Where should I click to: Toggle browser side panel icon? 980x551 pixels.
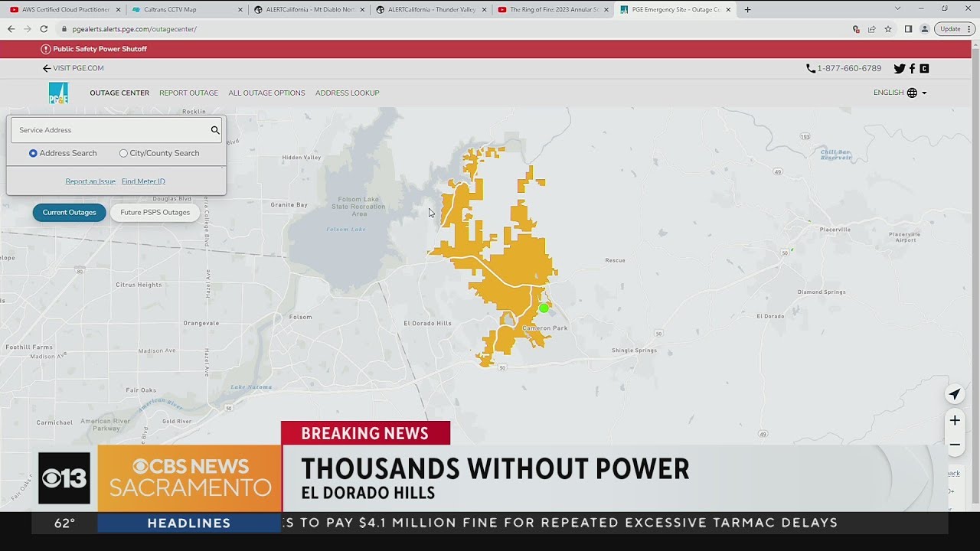click(908, 29)
